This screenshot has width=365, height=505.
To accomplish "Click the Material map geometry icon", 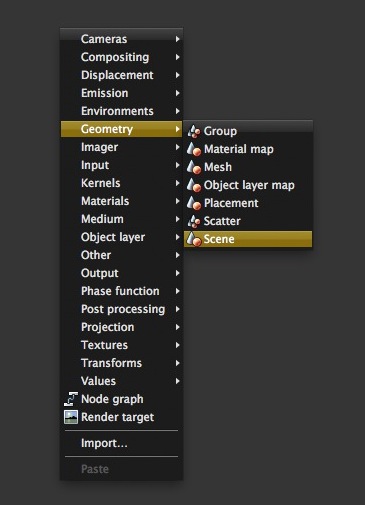I will 194,149.
